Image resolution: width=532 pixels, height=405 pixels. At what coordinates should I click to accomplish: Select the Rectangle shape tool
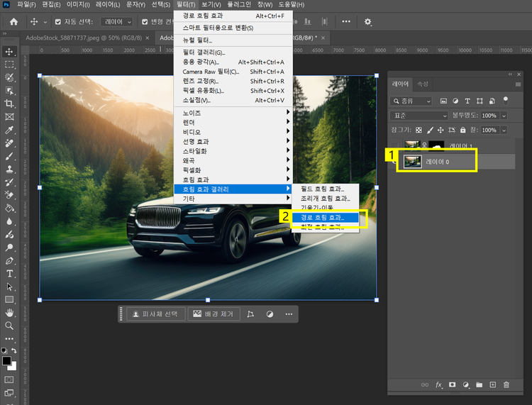point(9,299)
